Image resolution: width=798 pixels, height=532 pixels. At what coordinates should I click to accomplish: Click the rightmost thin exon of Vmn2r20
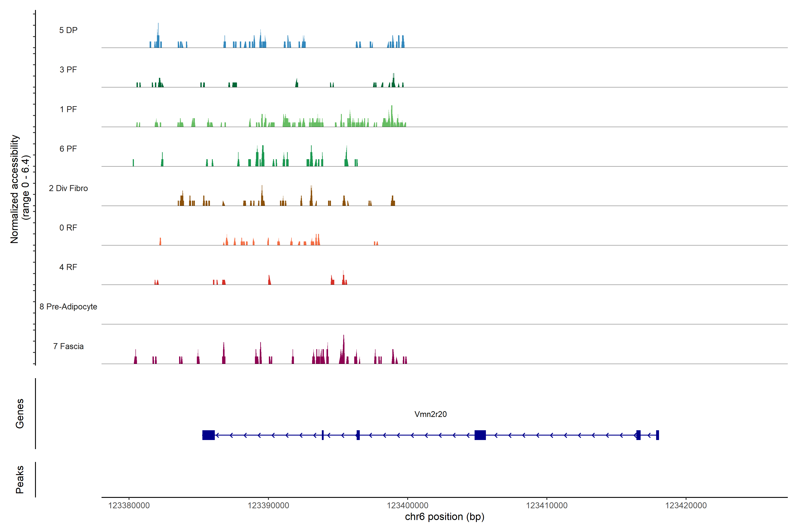[657, 435]
